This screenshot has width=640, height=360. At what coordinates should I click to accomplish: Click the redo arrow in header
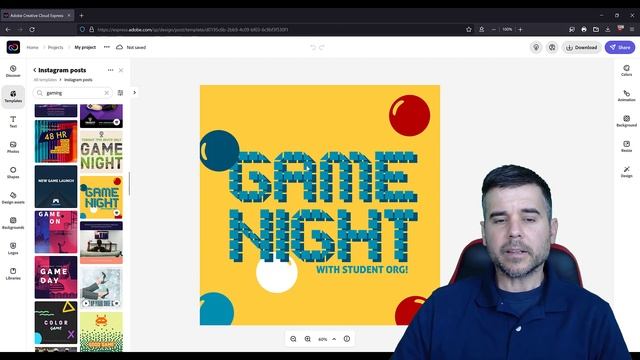click(322, 47)
